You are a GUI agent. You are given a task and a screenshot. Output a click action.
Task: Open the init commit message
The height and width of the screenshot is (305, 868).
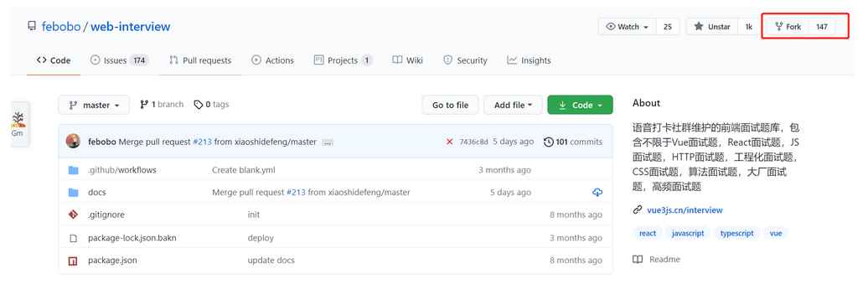point(254,215)
